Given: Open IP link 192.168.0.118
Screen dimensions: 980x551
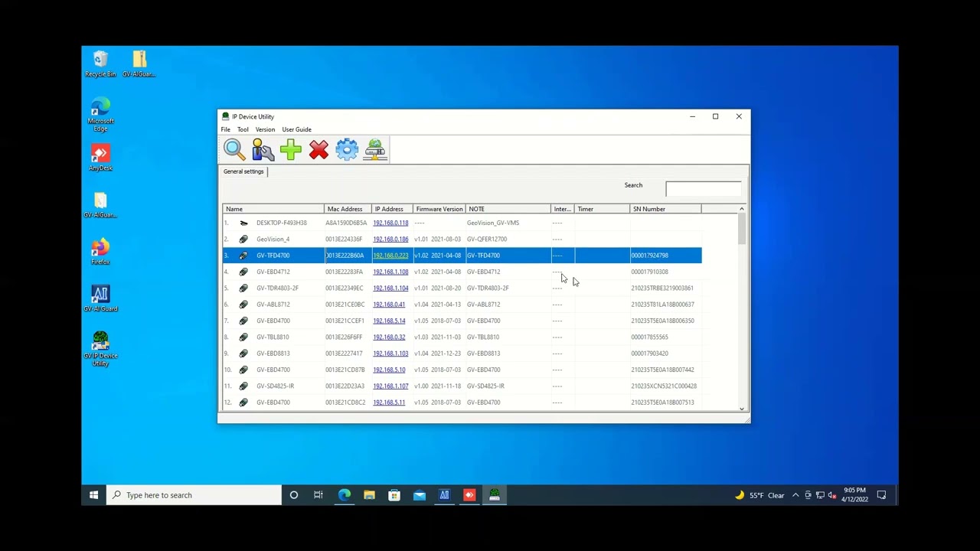Looking at the screenshot, I should (390, 223).
